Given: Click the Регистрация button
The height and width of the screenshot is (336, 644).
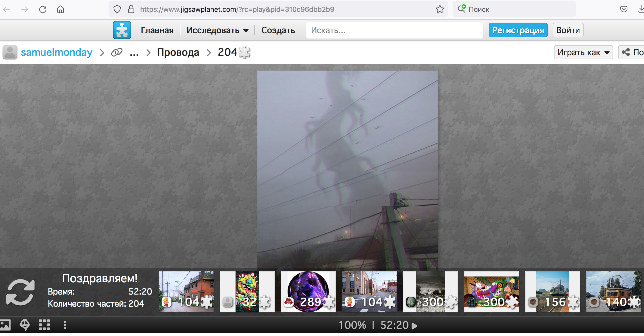Looking at the screenshot, I should click(518, 30).
